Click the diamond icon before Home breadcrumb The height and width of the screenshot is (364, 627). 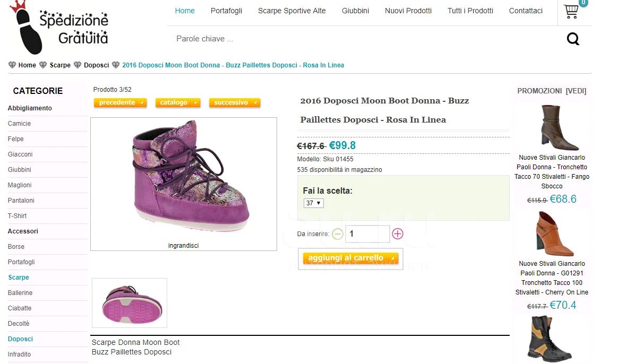point(12,65)
